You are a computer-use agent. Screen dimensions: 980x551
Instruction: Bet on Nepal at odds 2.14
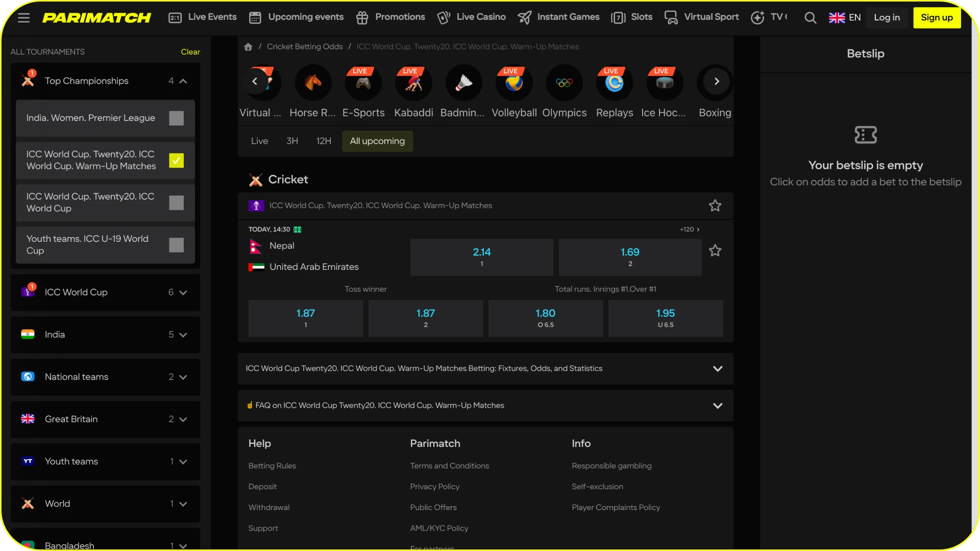pyautogui.click(x=482, y=257)
